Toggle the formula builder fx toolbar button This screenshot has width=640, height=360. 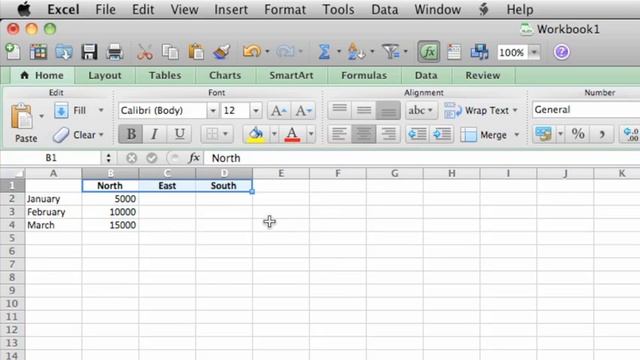click(x=429, y=52)
